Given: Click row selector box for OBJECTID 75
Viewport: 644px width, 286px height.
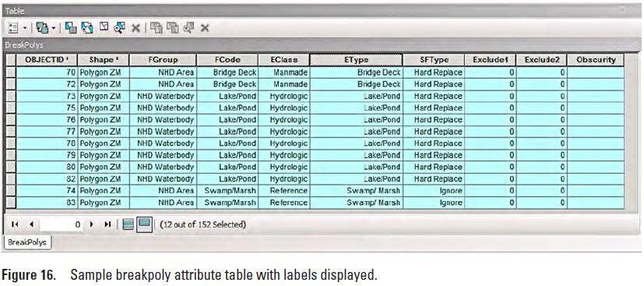Looking at the screenshot, I should tap(10, 108).
